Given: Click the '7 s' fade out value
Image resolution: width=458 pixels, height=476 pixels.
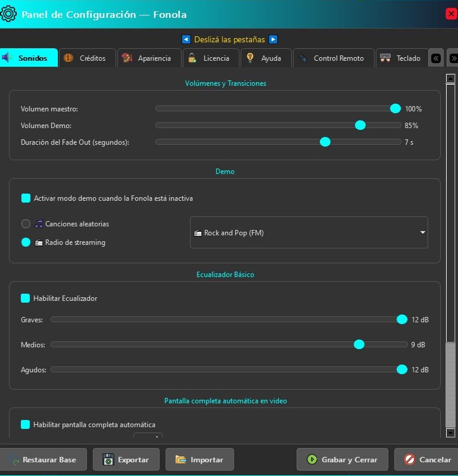Looking at the screenshot, I should (x=409, y=142).
